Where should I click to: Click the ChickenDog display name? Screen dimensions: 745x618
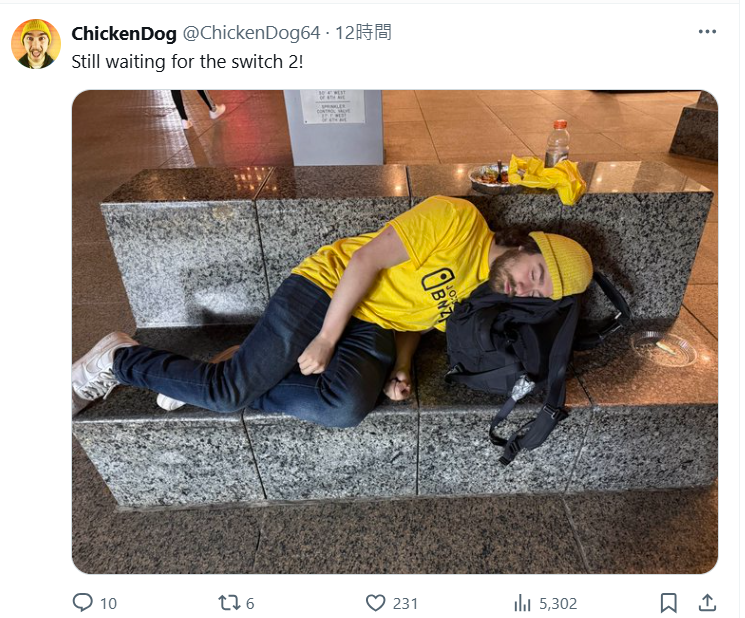124,33
